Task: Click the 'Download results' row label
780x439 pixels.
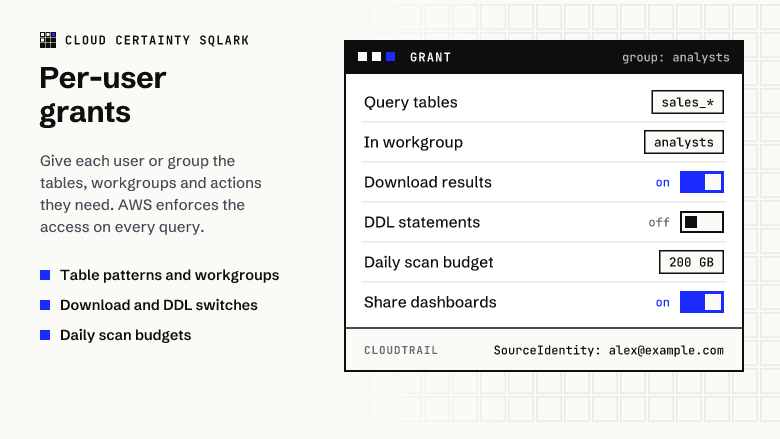Action: 428,182
